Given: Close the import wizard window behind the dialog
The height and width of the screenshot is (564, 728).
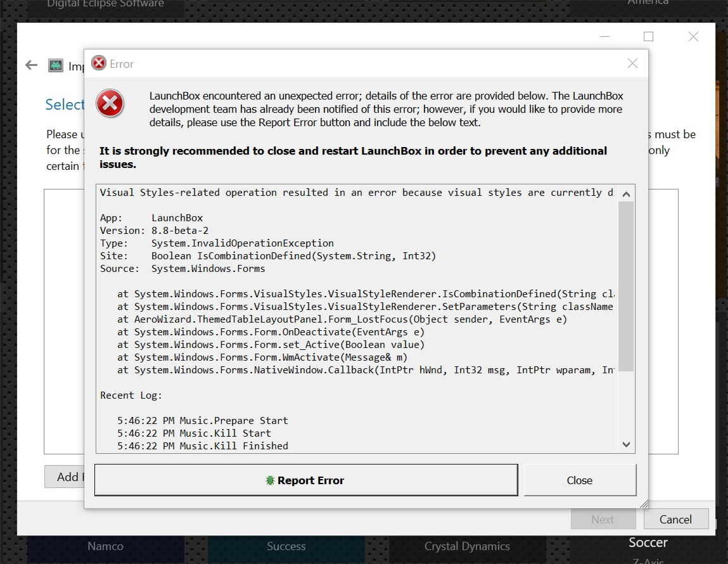Looking at the screenshot, I should pos(693,37).
